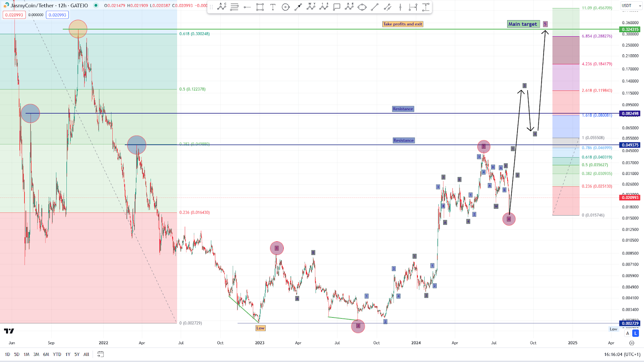644x362 pixels.
Task: Grab the favorites toolbar drag handle
Action: pyautogui.click(x=211, y=7)
